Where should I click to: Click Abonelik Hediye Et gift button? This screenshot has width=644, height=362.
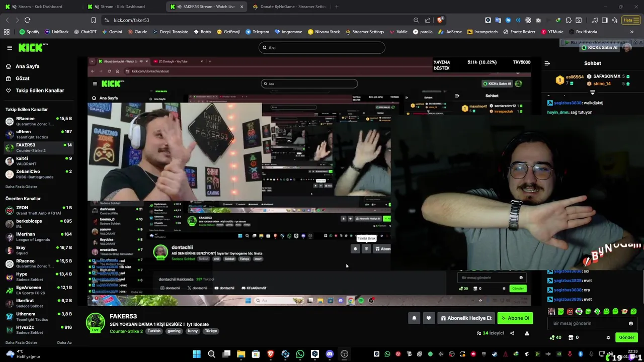tap(466, 318)
